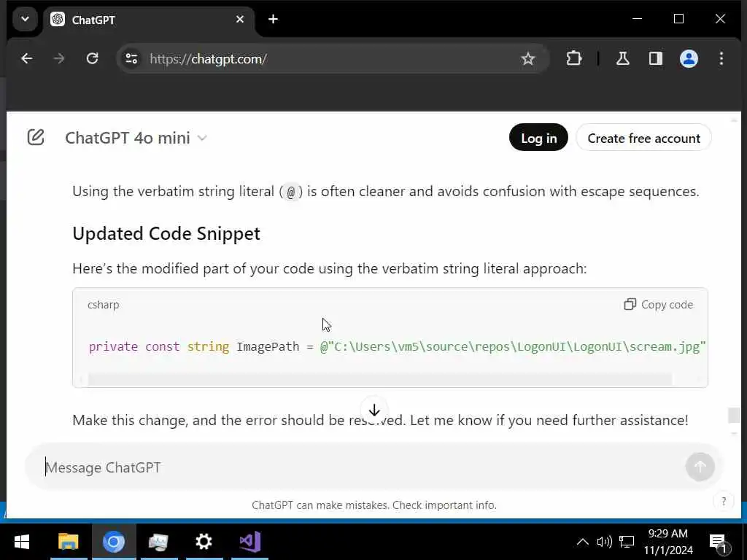Click the new chat compose icon
The image size is (747, 560).
pyautogui.click(x=36, y=138)
